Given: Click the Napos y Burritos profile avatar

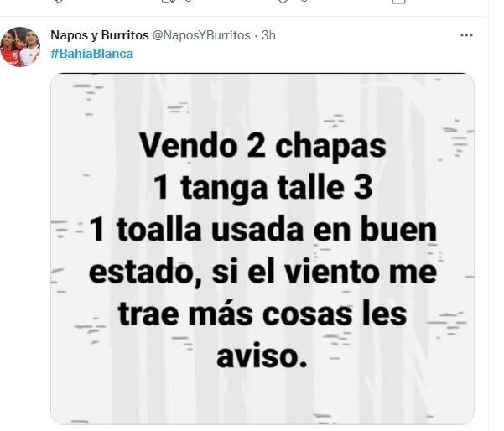Looking at the screenshot, I should (20, 47).
